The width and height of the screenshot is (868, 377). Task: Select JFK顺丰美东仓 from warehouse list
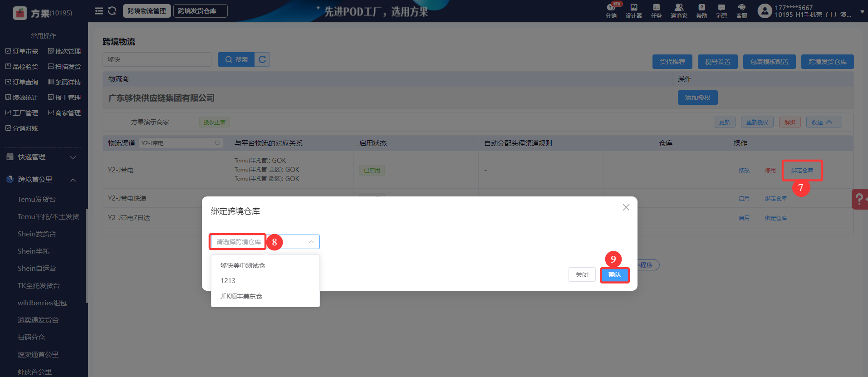pos(265,296)
